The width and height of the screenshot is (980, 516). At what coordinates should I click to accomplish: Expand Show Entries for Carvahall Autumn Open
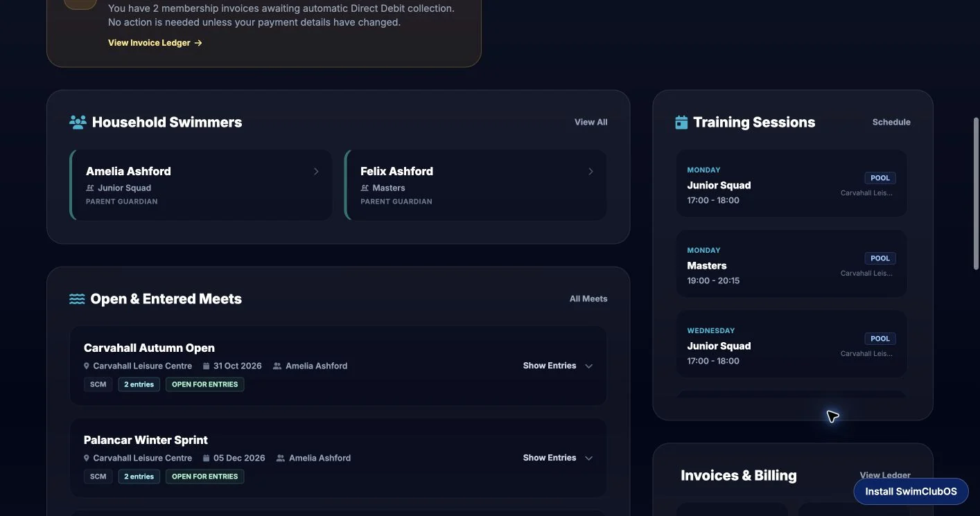(558, 366)
